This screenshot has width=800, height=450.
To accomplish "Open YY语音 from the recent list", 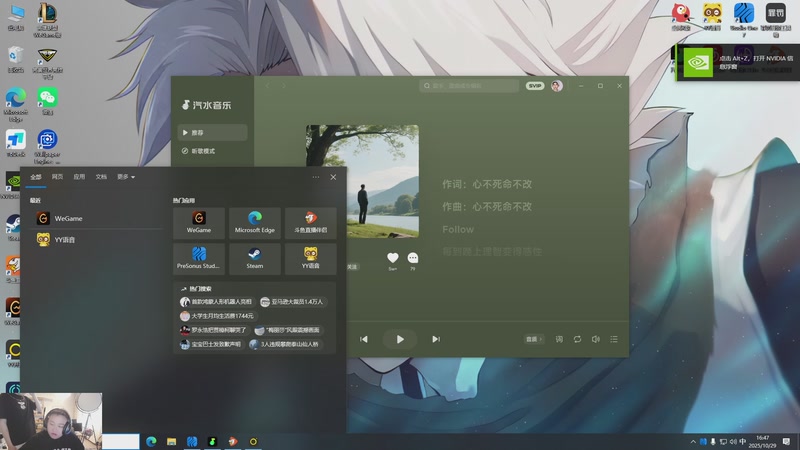I will click(96, 239).
